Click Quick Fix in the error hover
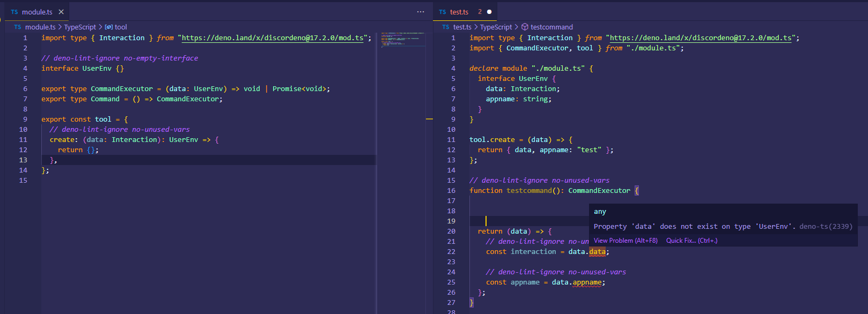The height and width of the screenshot is (314, 868). click(692, 241)
